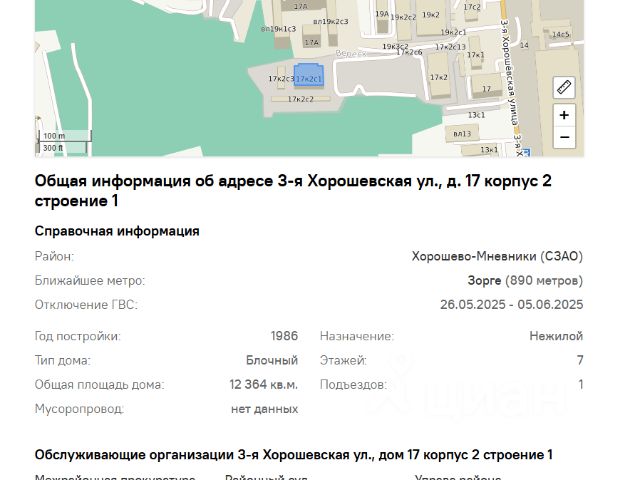Click Мусоропровод value нет данных
Image resolution: width=640 pixels, height=480 pixels.
click(x=264, y=409)
